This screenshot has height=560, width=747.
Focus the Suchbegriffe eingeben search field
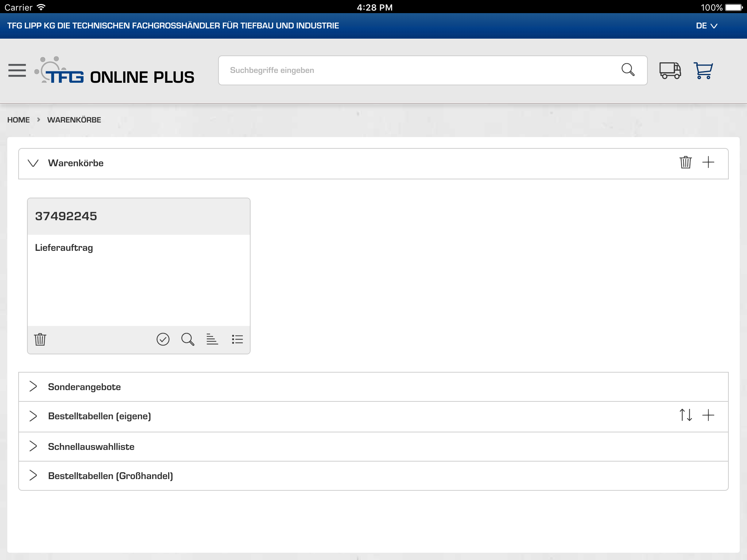click(419, 70)
